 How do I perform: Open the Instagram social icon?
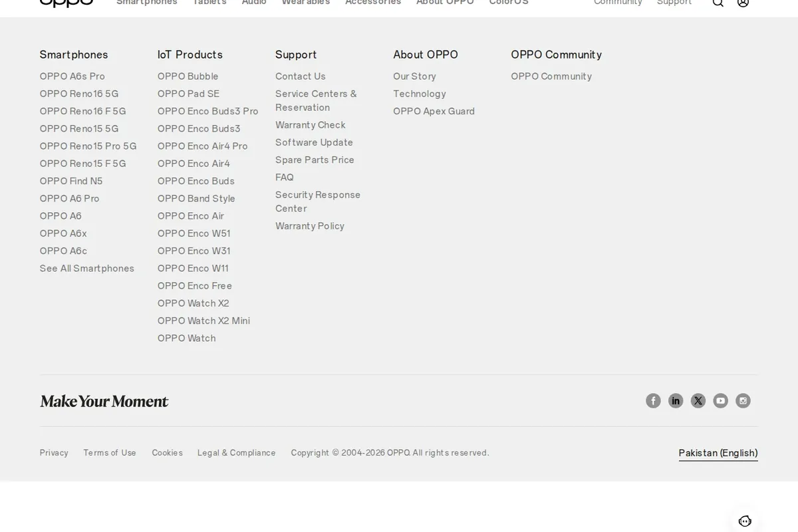click(743, 400)
